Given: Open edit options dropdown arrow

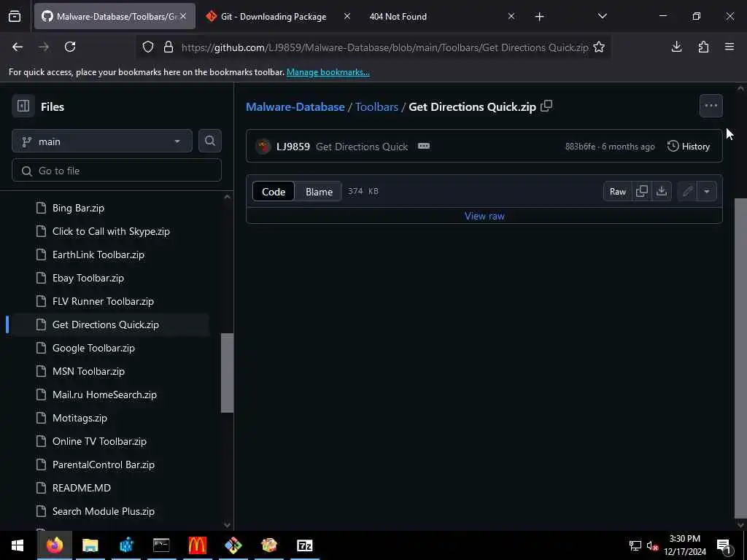Looking at the screenshot, I should pos(706,191).
